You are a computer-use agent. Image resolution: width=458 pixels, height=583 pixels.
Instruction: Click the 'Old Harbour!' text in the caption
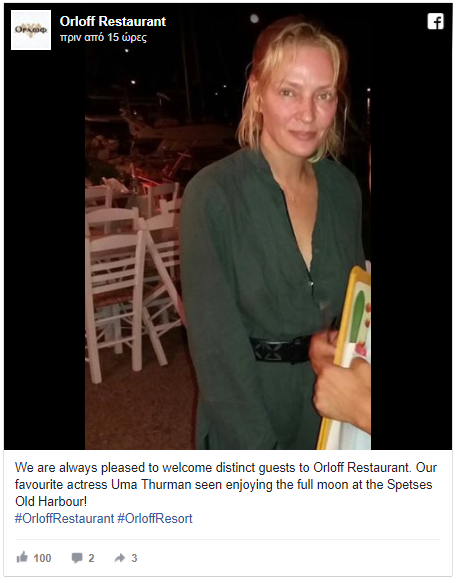[x=51, y=502]
